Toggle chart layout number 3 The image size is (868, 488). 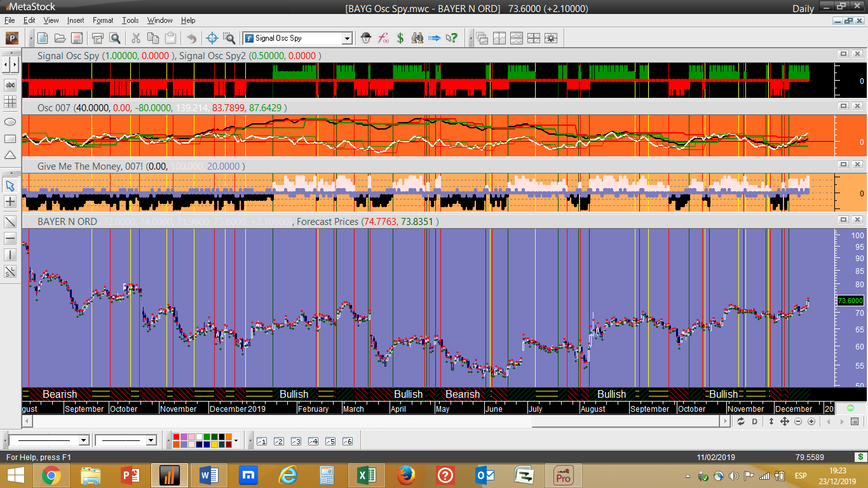(x=295, y=441)
